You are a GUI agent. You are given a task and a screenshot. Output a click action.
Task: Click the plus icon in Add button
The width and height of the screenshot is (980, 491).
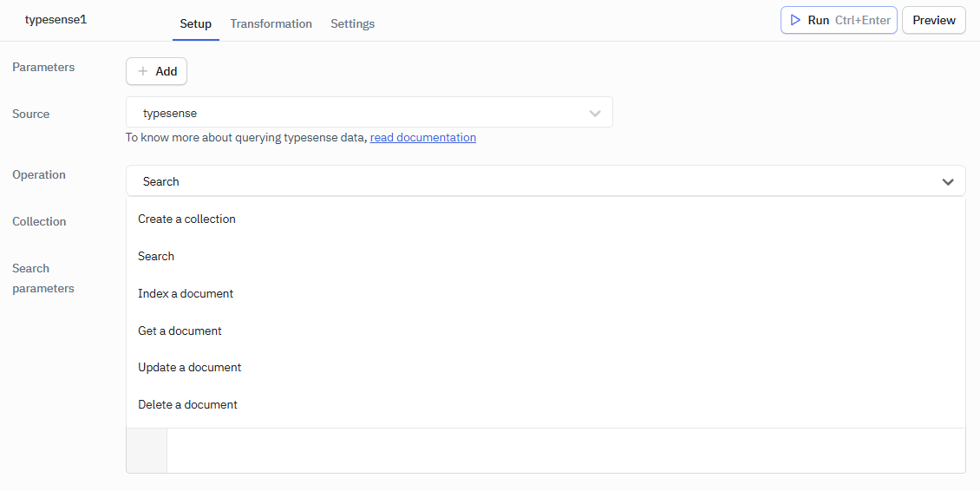pyautogui.click(x=143, y=71)
